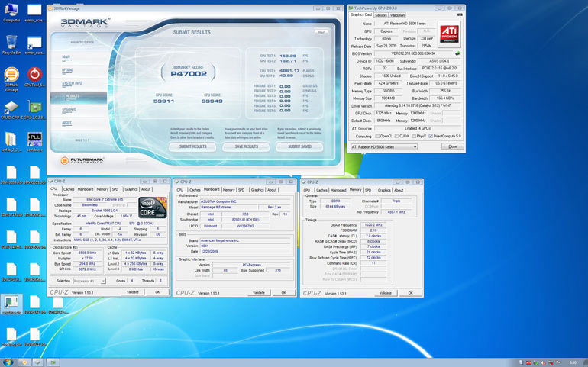Click the DRAM Frequency value in CPU-Z Memory
The image size is (588, 367).
(x=373, y=225)
